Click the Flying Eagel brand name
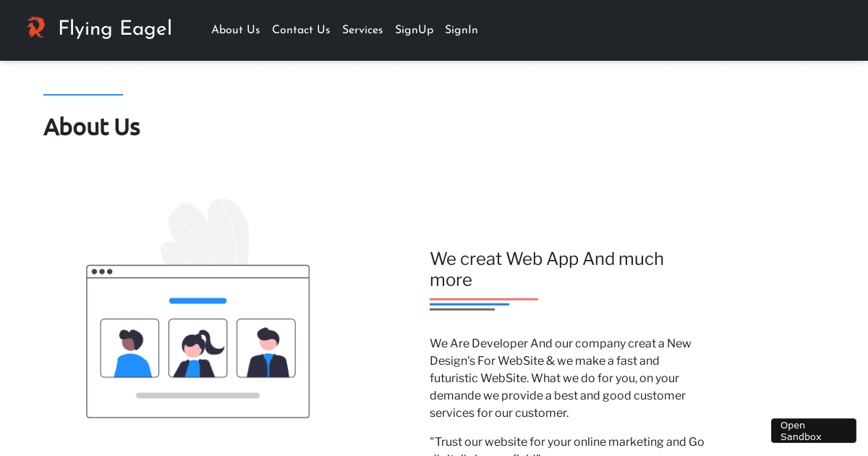Screen dimensions: 868x456 tap(115, 29)
